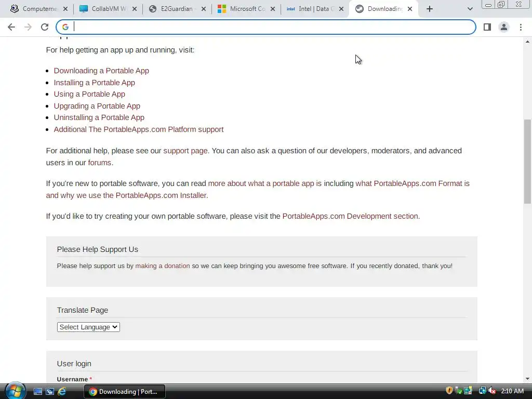Click the 'Please Help Support Us' heading
Image resolution: width=532 pixels, height=399 pixels.
point(97,249)
